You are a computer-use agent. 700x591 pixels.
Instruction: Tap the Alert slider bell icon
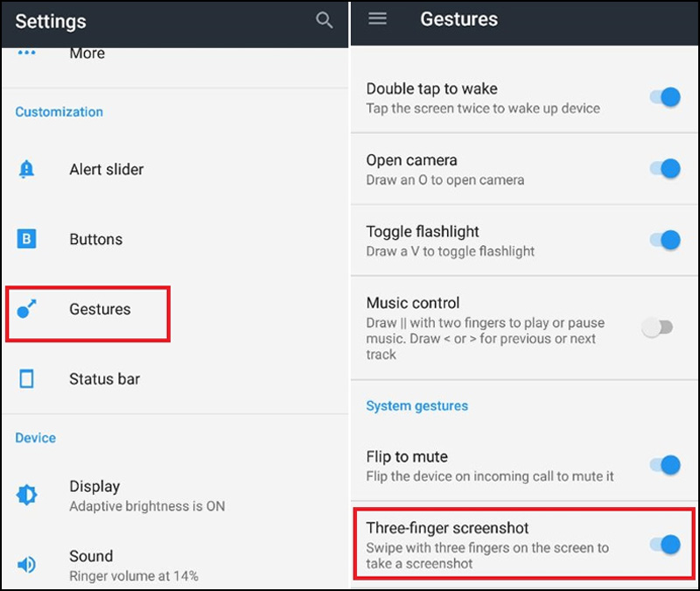point(26,170)
